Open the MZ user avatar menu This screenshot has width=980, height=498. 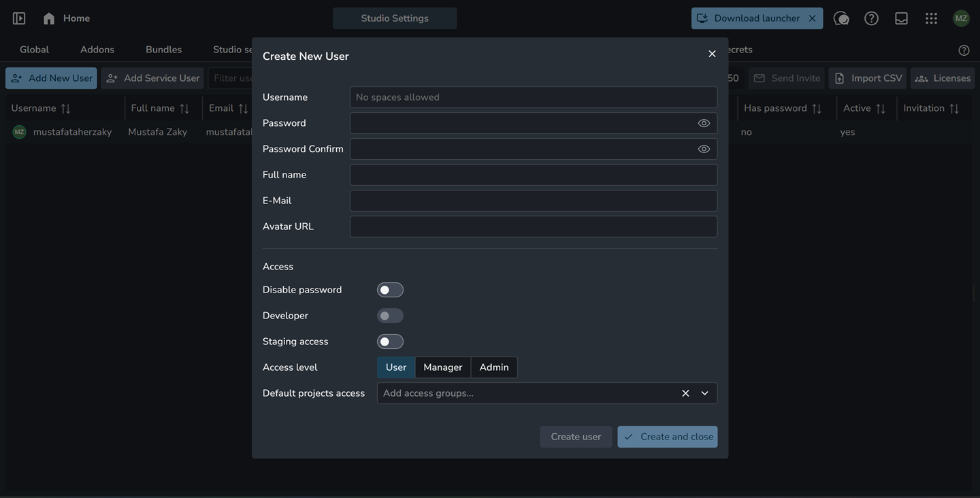click(x=961, y=18)
